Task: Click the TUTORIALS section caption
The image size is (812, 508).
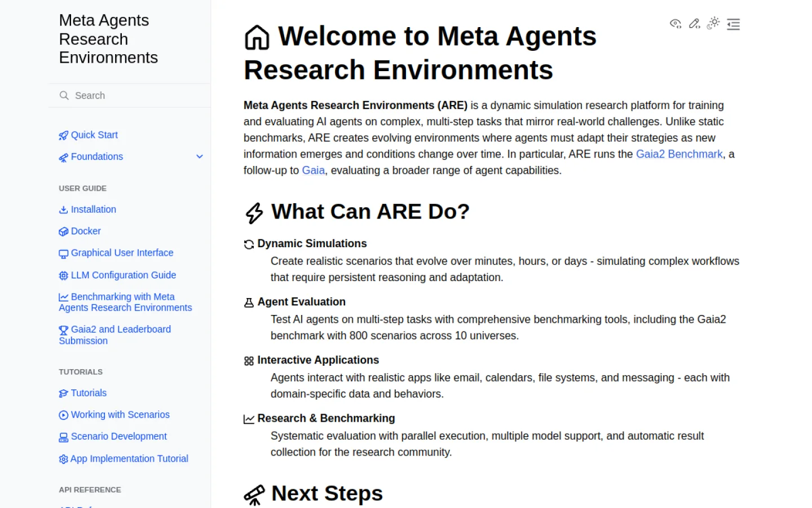Action: point(81,372)
